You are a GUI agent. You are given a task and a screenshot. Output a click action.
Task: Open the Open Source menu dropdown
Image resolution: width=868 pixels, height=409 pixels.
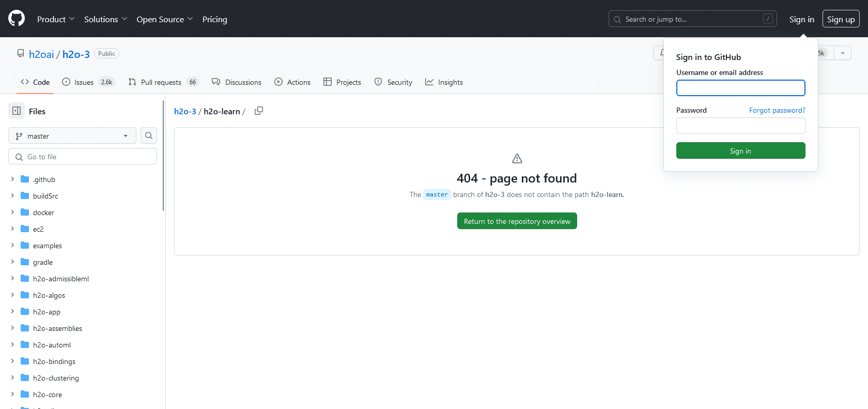tap(165, 19)
